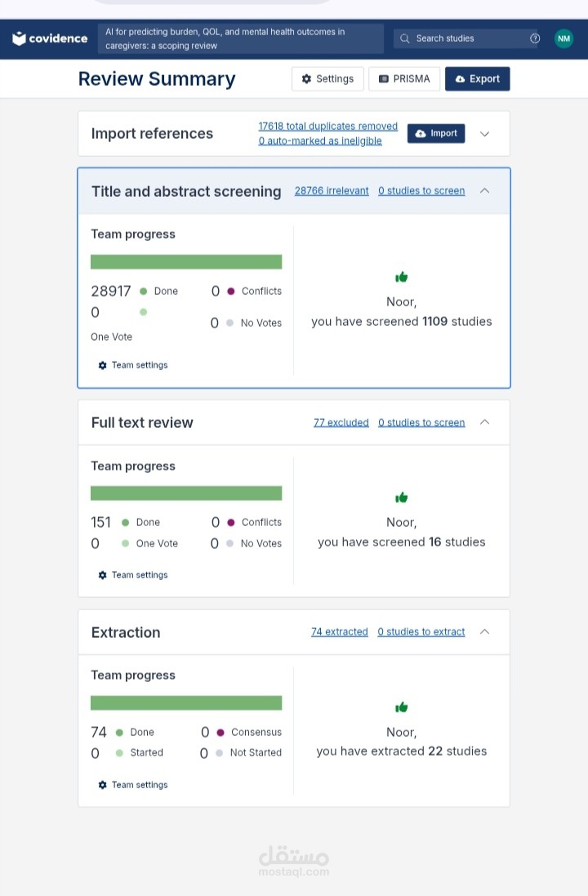
Task: Collapse the Extraction section
Action: 484,631
